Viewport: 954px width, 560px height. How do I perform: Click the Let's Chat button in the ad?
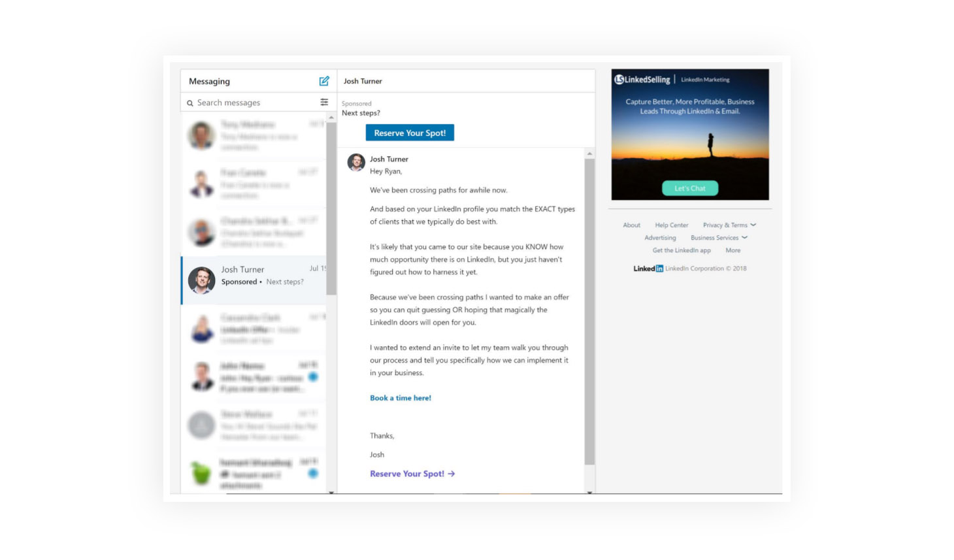click(x=690, y=188)
